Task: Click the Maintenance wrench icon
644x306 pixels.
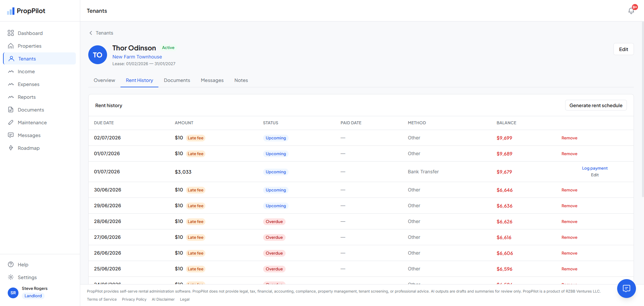Action: 11,122
